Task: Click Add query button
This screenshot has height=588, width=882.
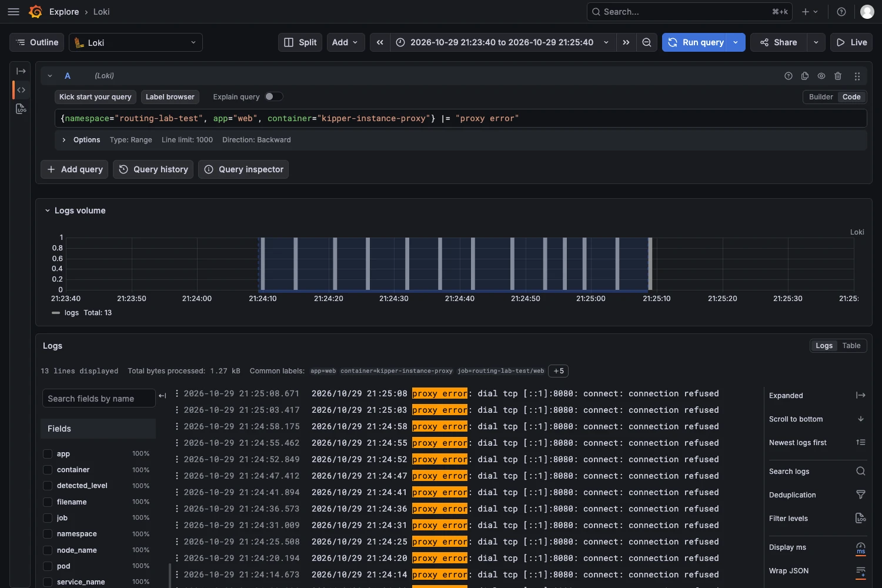Action: tap(74, 169)
